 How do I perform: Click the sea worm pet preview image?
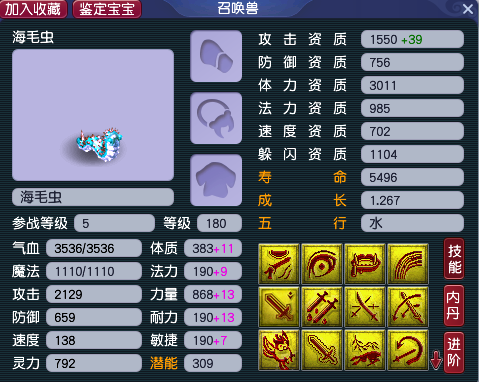coord(93,115)
